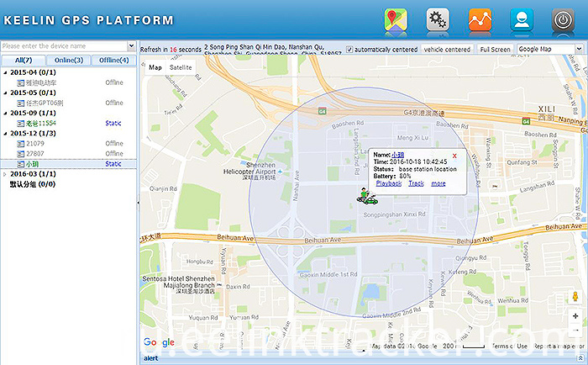Open the device name search dropdown arrow
Image resolution: width=588 pixels, height=365 pixels.
click(131, 45)
